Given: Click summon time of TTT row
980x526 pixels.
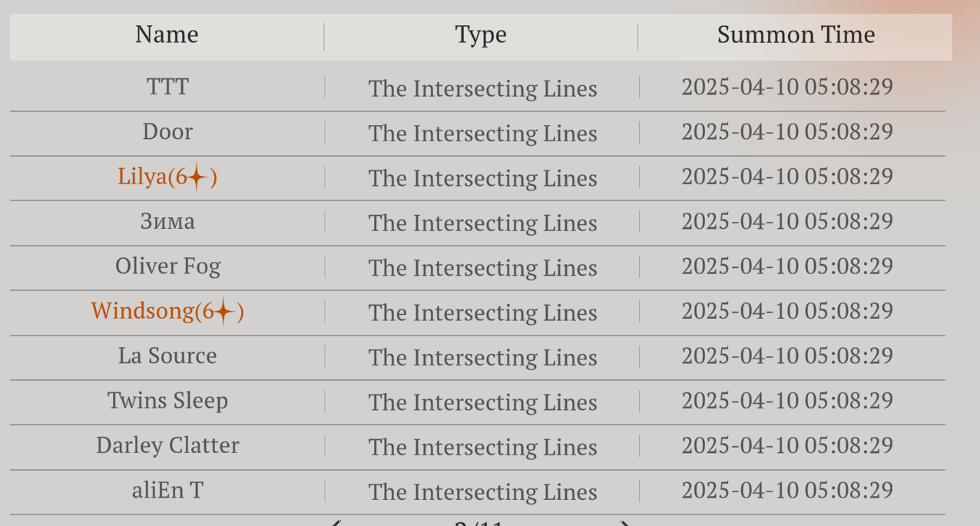Looking at the screenshot, I should click(787, 87).
